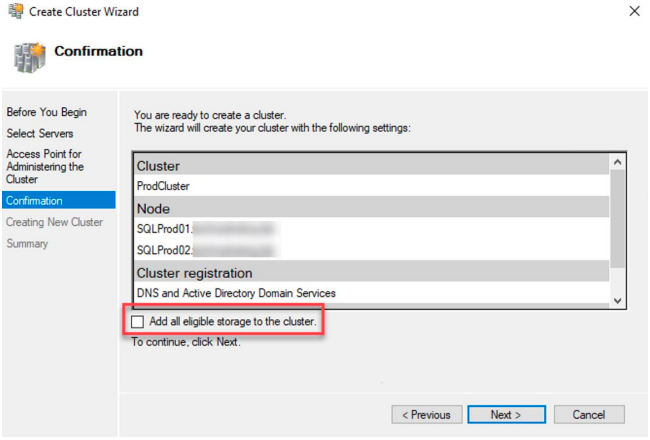Cancel the cluster wizard
Screen dimensions: 650x440
589,415
